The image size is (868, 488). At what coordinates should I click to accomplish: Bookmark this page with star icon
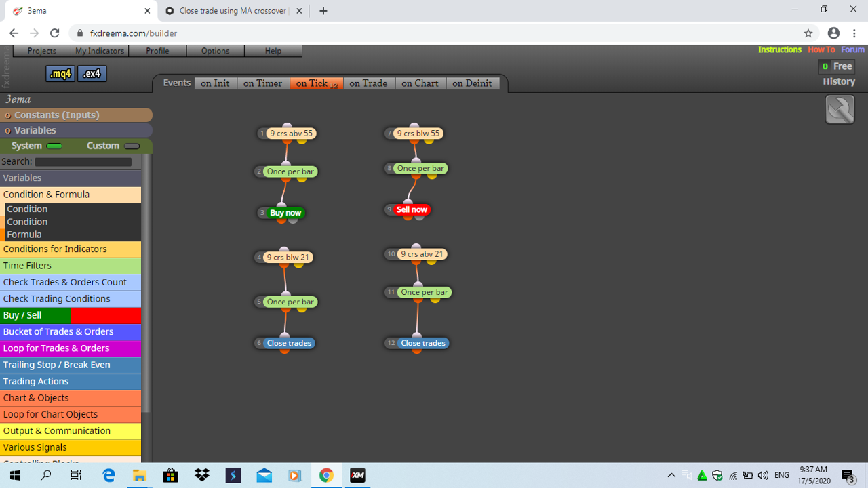point(808,33)
